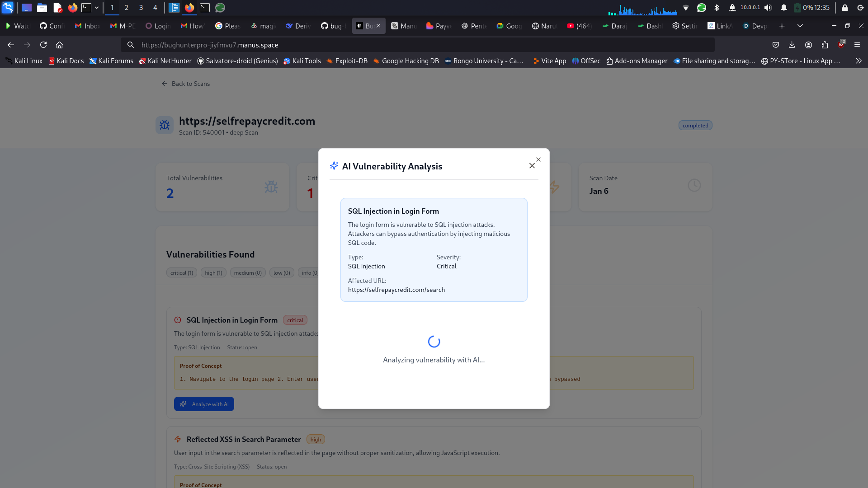Open the taskbar terminal dropdown arrow

(97, 8)
